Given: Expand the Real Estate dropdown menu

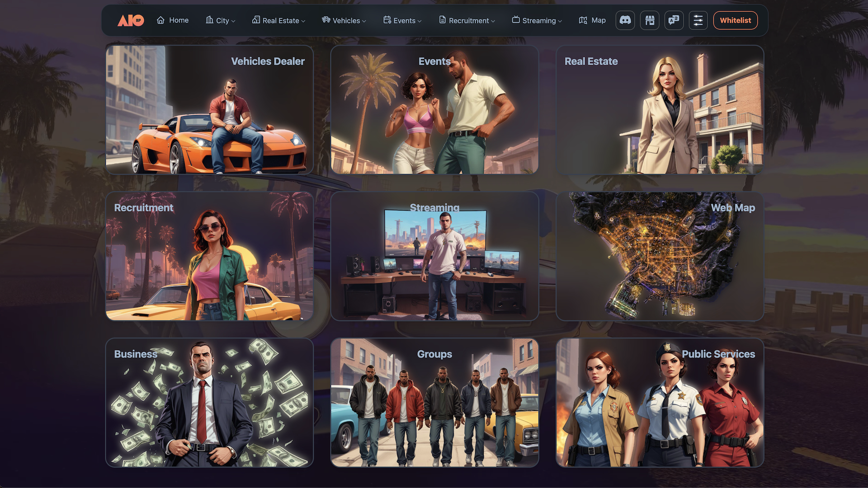Looking at the screenshot, I should pyautogui.click(x=279, y=20).
